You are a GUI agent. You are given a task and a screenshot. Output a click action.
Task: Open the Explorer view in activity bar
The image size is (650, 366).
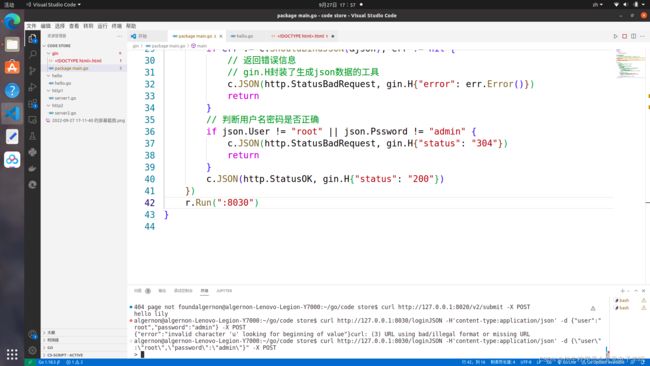(x=32, y=39)
